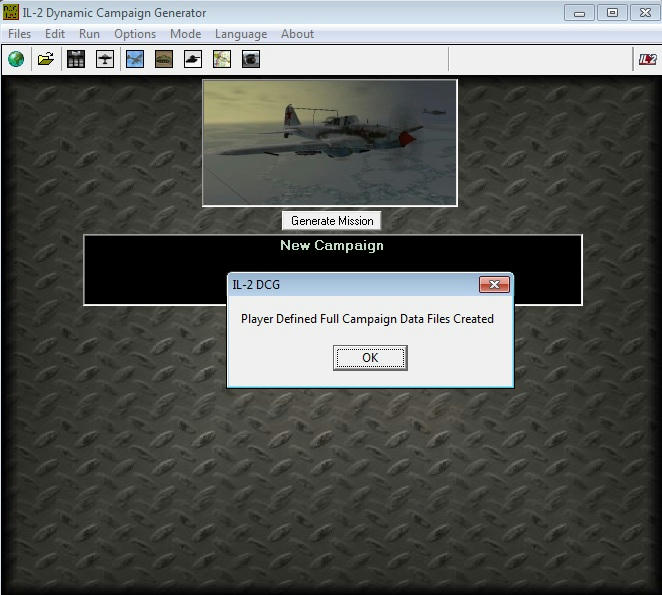662x595 pixels.
Task: Open the Language menu
Action: click(x=241, y=34)
